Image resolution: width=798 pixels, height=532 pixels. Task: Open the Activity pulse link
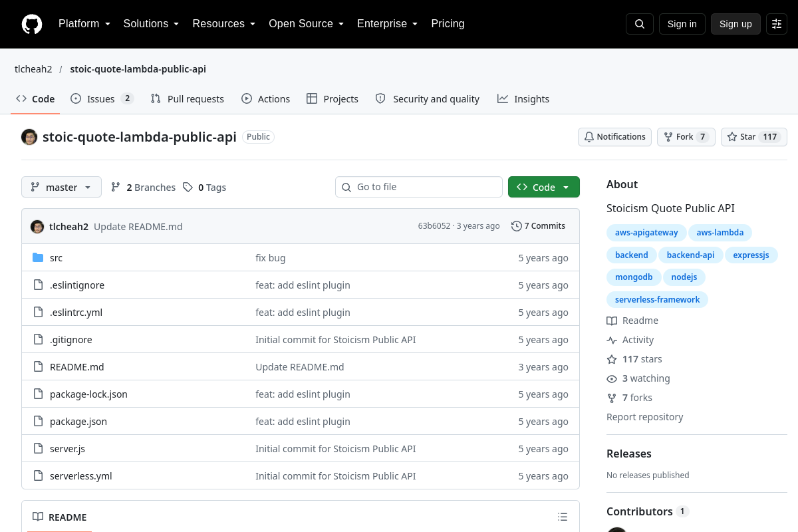[630, 340]
